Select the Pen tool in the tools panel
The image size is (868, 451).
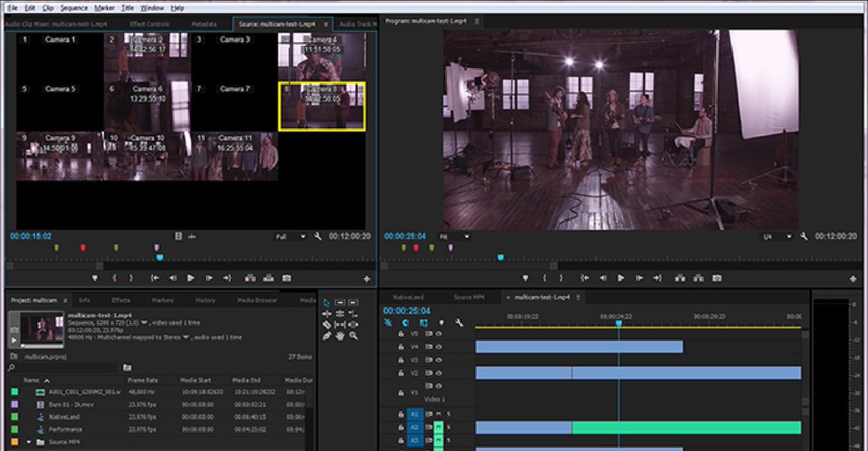point(327,336)
